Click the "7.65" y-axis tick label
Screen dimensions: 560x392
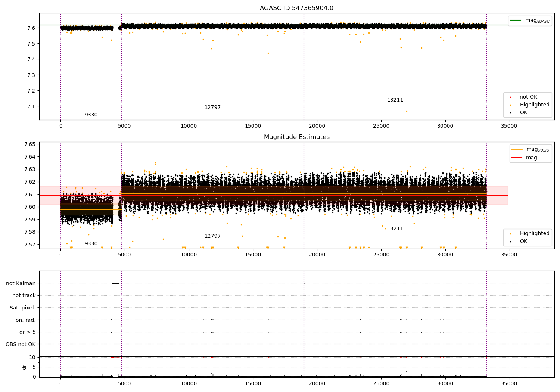30,144
